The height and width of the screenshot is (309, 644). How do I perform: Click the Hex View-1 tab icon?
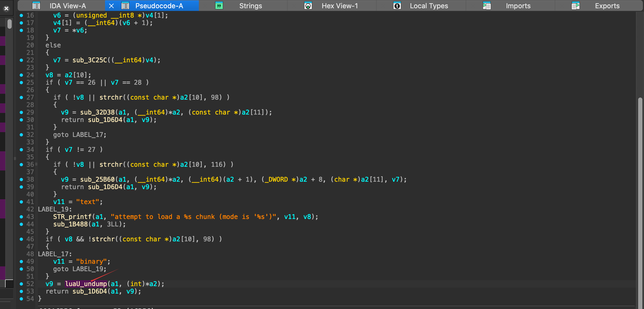[308, 6]
